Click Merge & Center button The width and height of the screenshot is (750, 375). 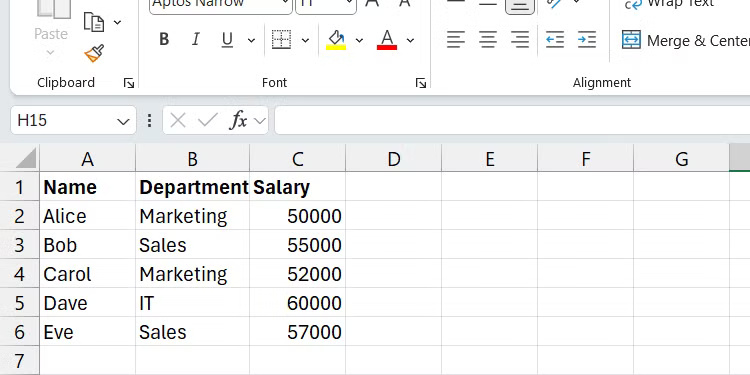685,41
